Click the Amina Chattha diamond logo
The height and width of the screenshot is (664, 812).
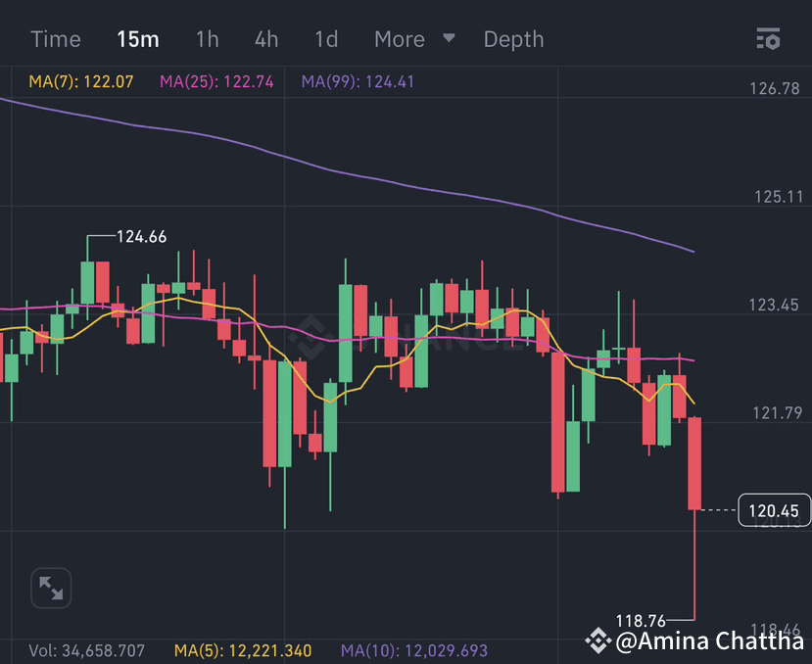pyautogui.click(x=598, y=641)
